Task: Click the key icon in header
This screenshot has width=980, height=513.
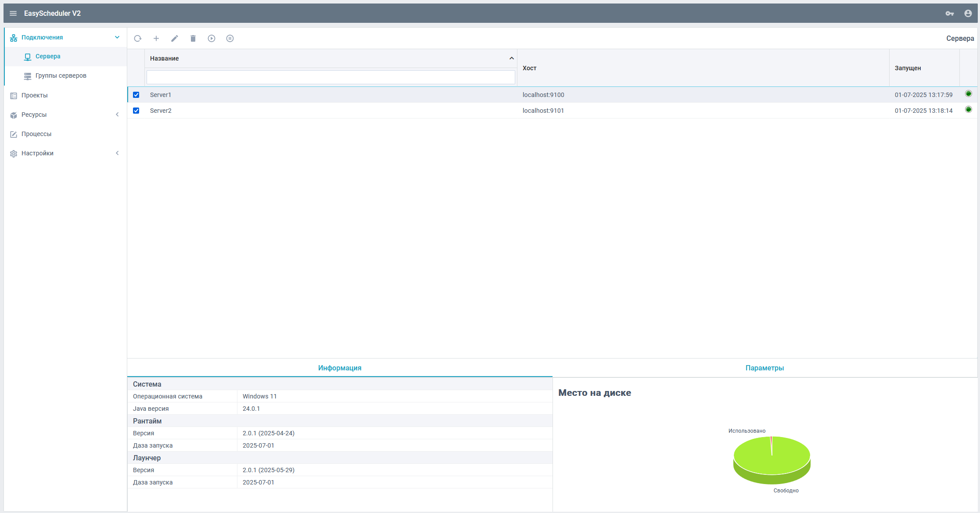Action: pyautogui.click(x=950, y=14)
